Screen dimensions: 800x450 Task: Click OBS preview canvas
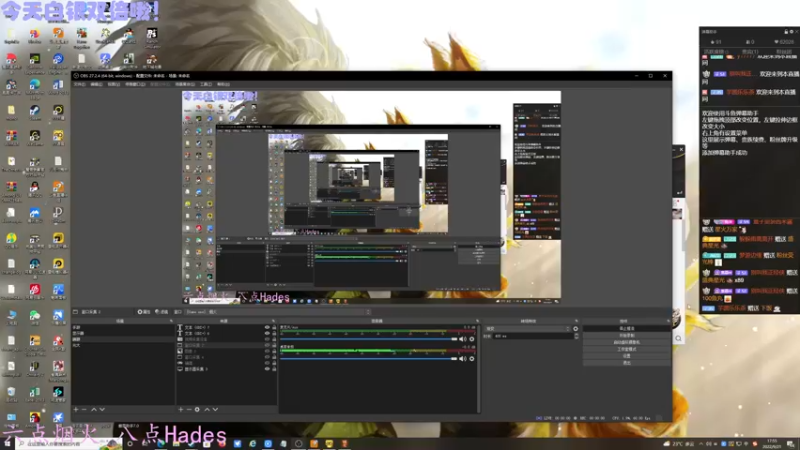pyautogui.click(x=371, y=198)
